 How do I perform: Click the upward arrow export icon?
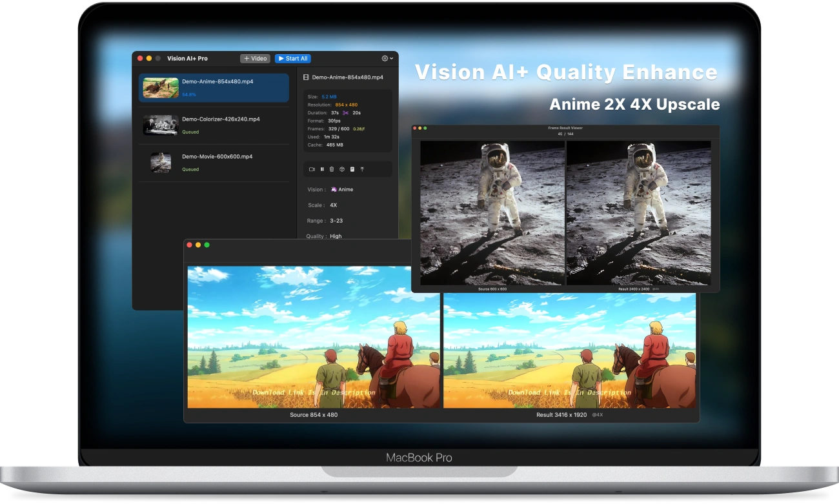pyautogui.click(x=362, y=169)
